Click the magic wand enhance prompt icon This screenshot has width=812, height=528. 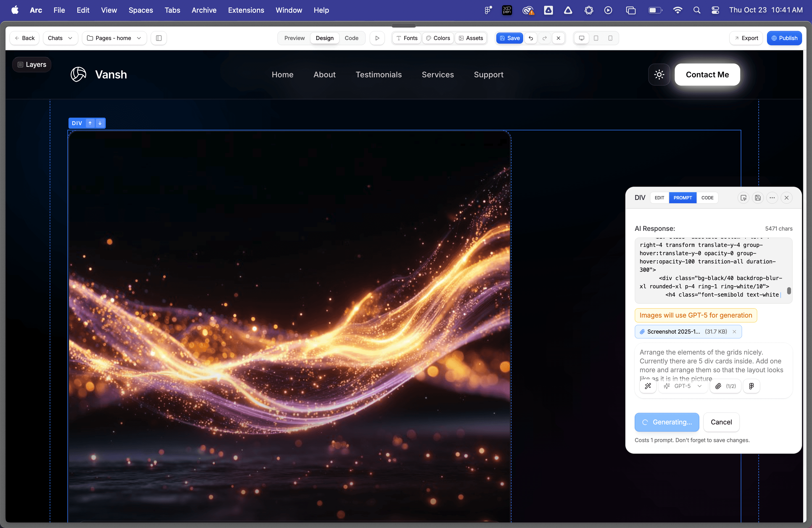pyautogui.click(x=648, y=386)
